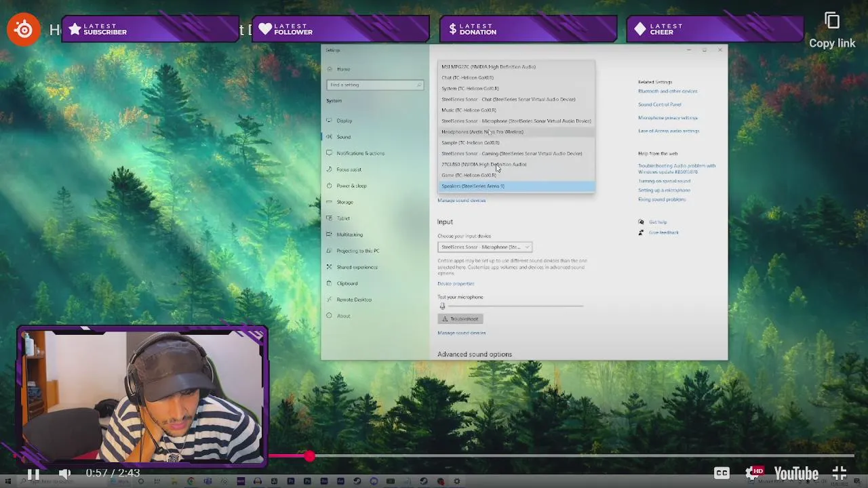Screen dimensions: 868x488
Task: Click Manage sound devices below Troubleshoot
Action: [x=461, y=333]
